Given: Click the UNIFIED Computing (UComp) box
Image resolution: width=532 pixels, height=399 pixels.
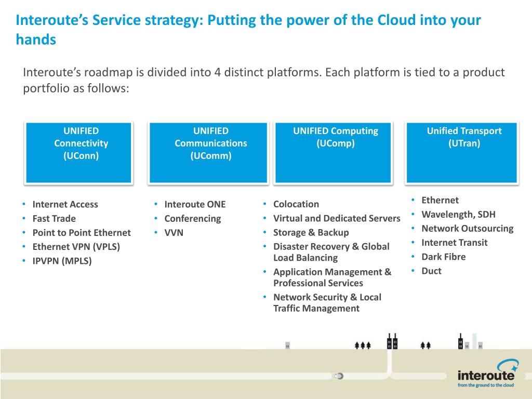Looking at the screenshot, I should click(333, 153).
